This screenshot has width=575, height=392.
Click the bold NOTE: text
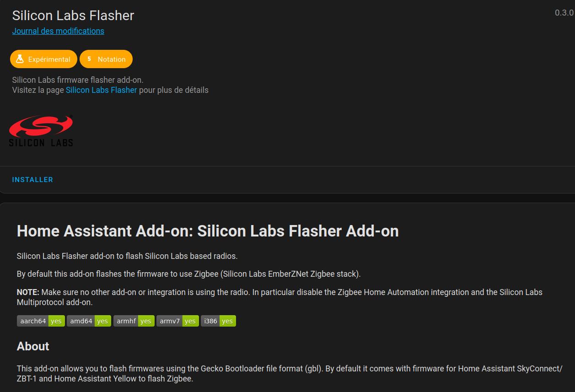tap(28, 292)
